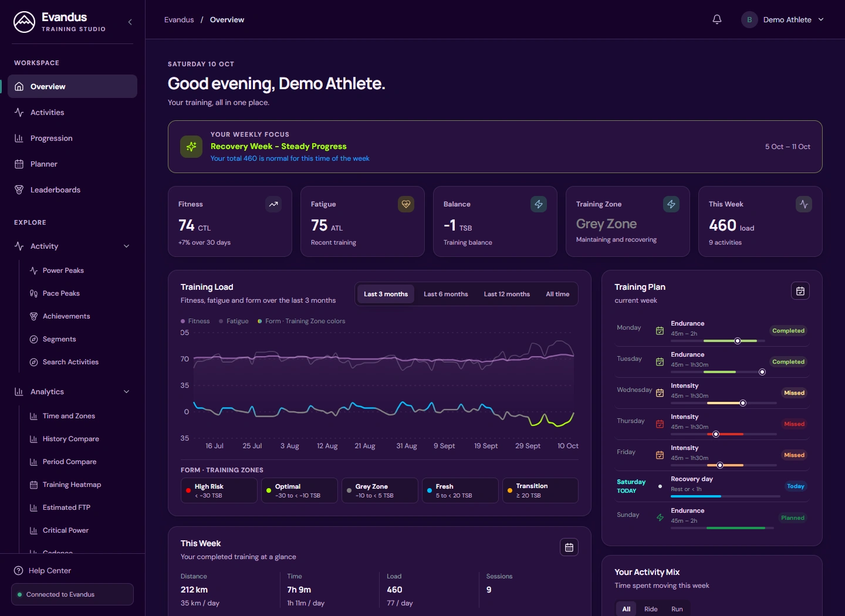The height and width of the screenshot is (616, 845).
Task: Open Power Peaks under Activity
Action: (80, 270)
